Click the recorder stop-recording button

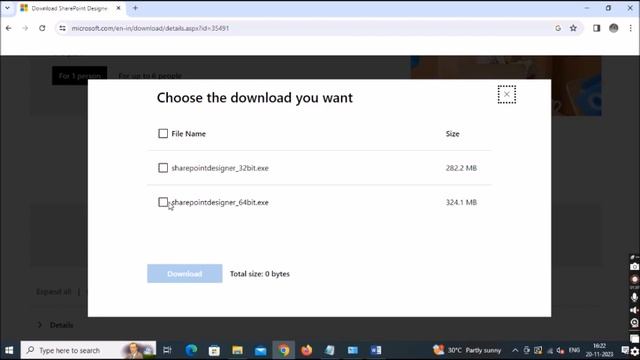point(634,280)
